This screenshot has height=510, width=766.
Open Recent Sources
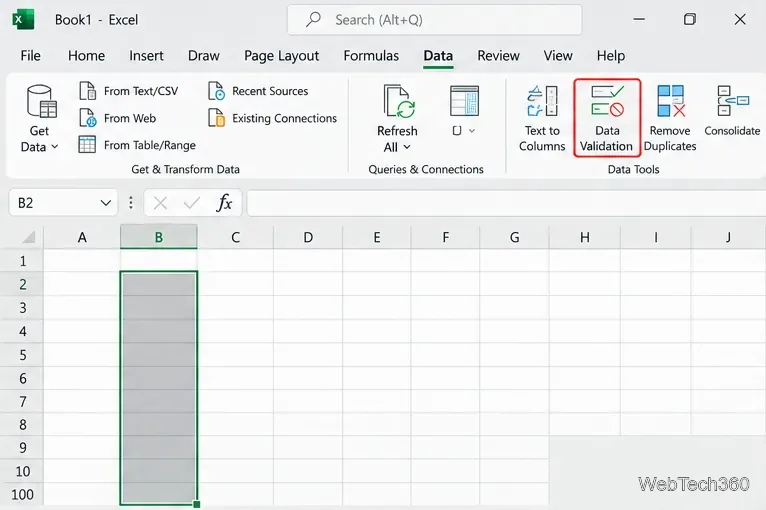point(258,91)
